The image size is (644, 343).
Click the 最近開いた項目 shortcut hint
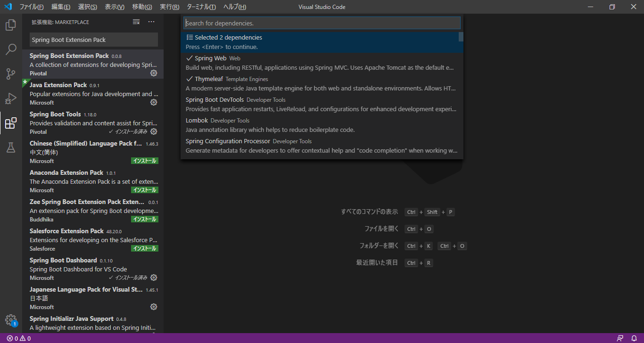377,263
